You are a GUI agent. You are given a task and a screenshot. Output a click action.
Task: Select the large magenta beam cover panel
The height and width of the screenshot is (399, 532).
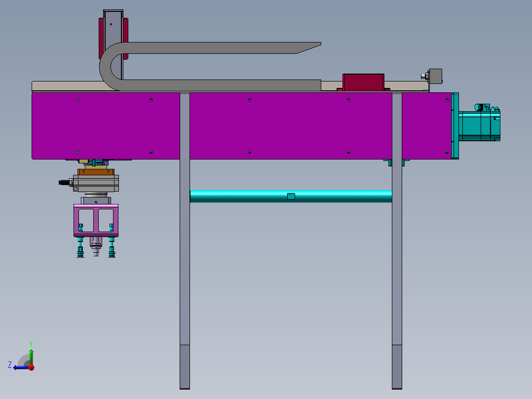(241, 126)
